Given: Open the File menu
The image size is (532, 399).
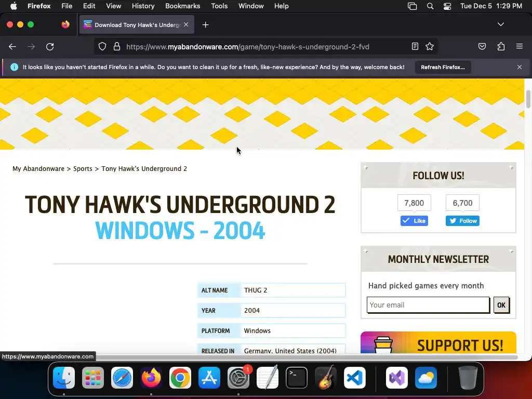Looking at the screenshot, I should click(x=67, y=6).
